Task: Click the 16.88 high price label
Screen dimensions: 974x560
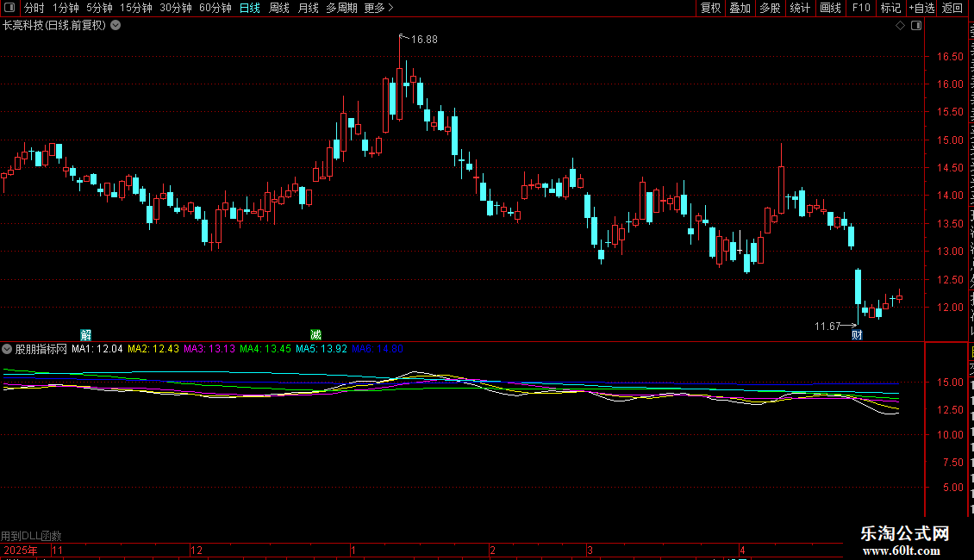Action: click(424, 39)
